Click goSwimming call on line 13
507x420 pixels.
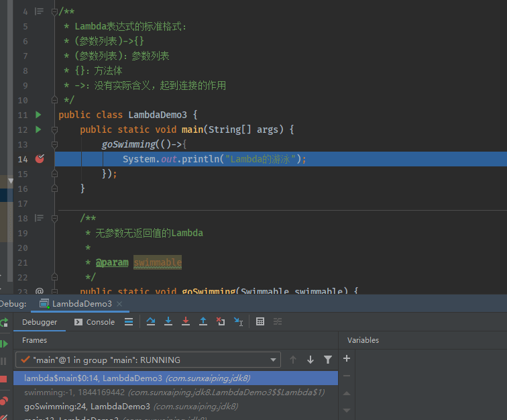pyautogui.click(x=129, y=144)
